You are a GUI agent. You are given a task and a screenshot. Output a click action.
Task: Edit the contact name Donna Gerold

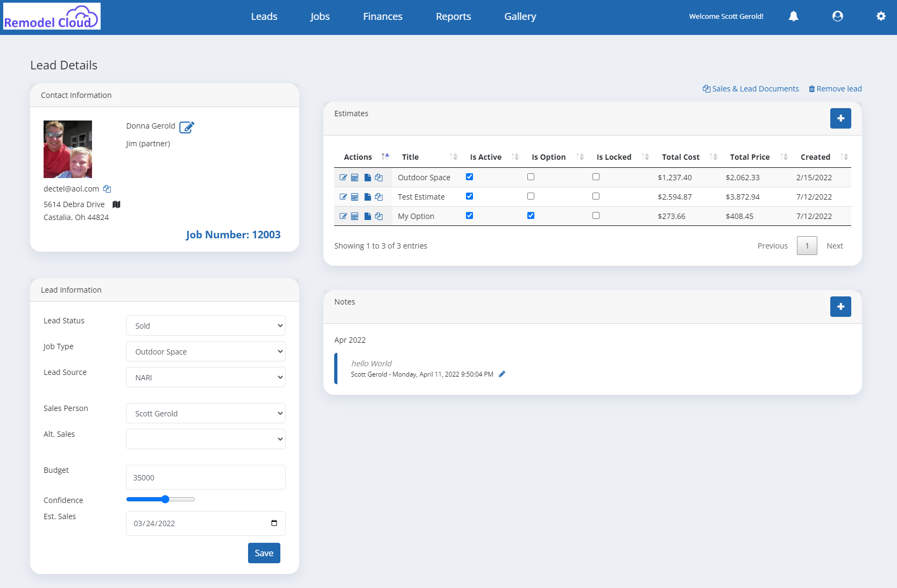click(187, 127)
